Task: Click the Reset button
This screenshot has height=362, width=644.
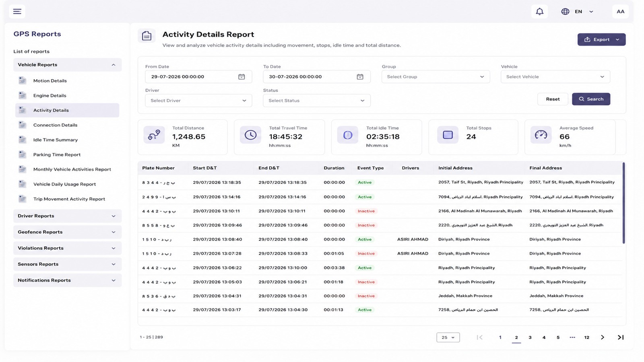Action: click(x=553, y=99)
